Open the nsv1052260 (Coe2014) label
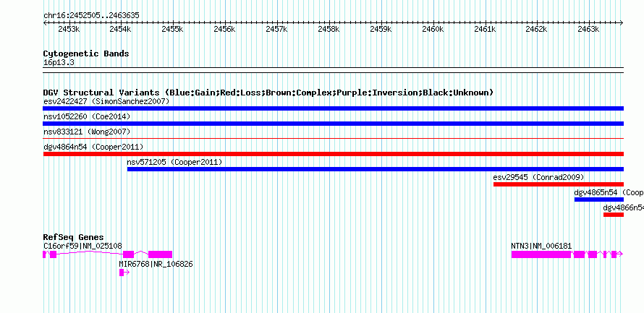The image size is (644, 313). coord(87,116)
